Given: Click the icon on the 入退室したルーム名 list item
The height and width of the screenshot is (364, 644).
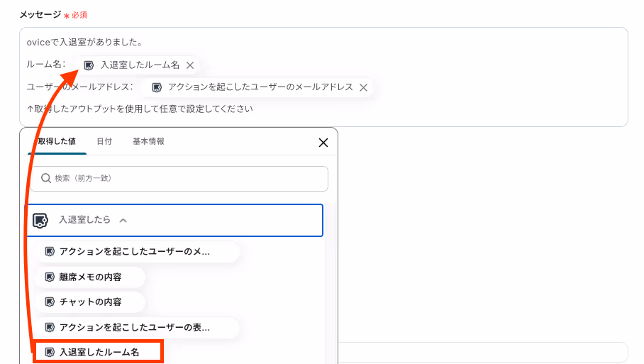Looking at the screenshot, I should [50, 353].
